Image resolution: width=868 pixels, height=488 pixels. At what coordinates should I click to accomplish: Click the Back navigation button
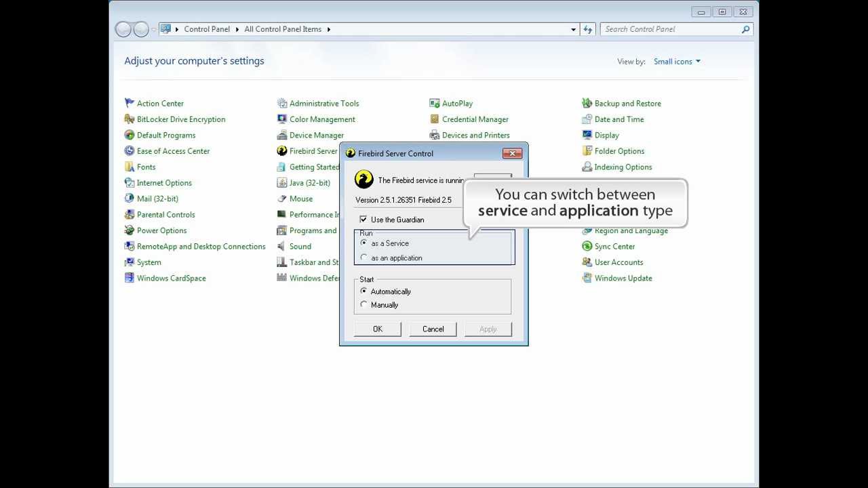tap(123, 29)
